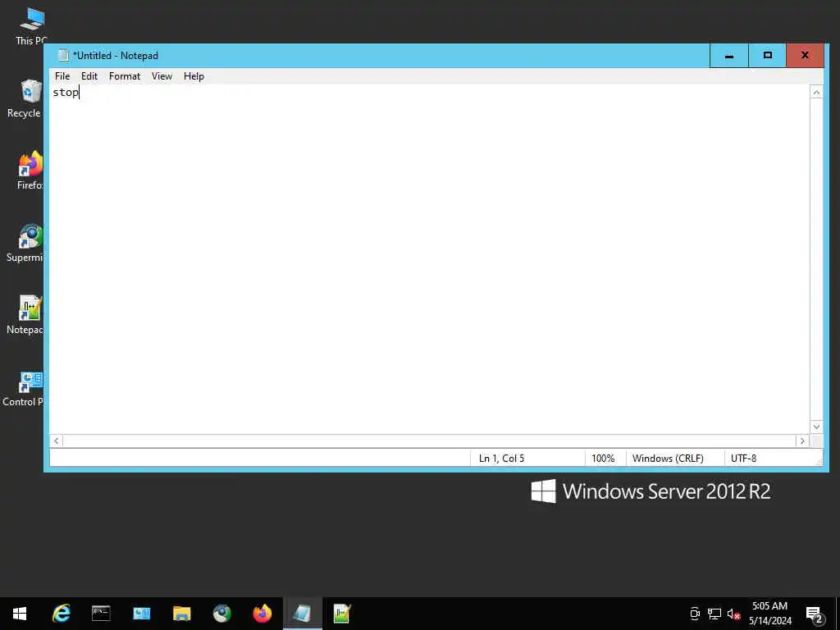Click the active Notepad taskbar button
Viewport: 840px width, 630px height.
(x=302, y=614)
